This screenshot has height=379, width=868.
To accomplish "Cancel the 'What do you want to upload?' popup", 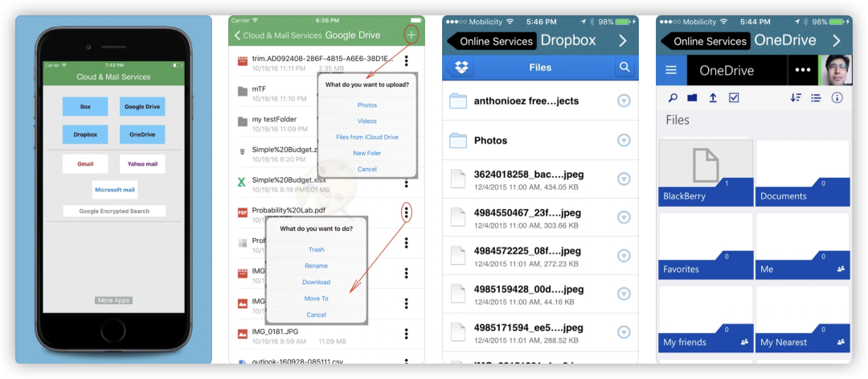I will [x=367, y=169].
